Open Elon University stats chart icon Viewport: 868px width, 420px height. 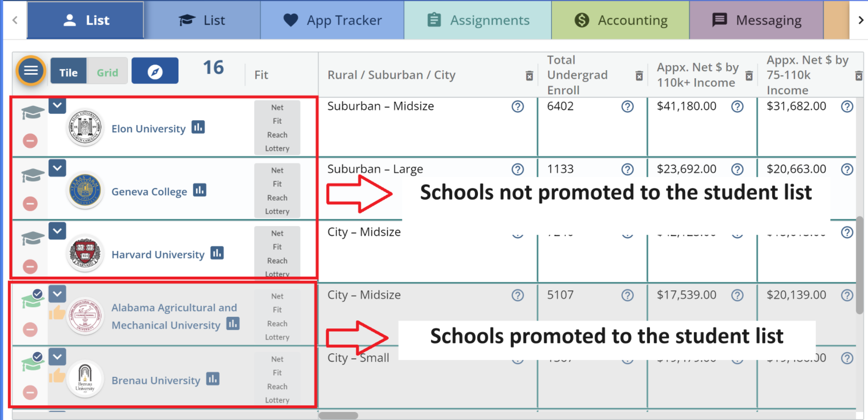[x=198, y=127]
